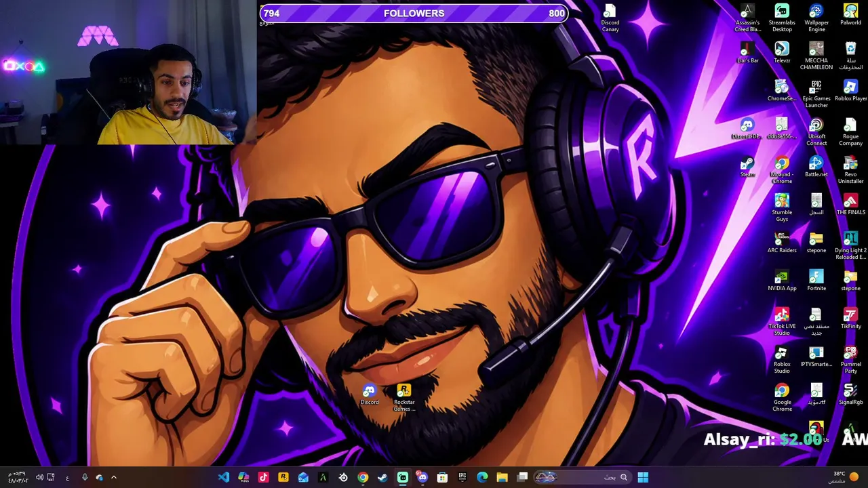
Task: Open the taskbar clock and date
Action: 18,477
